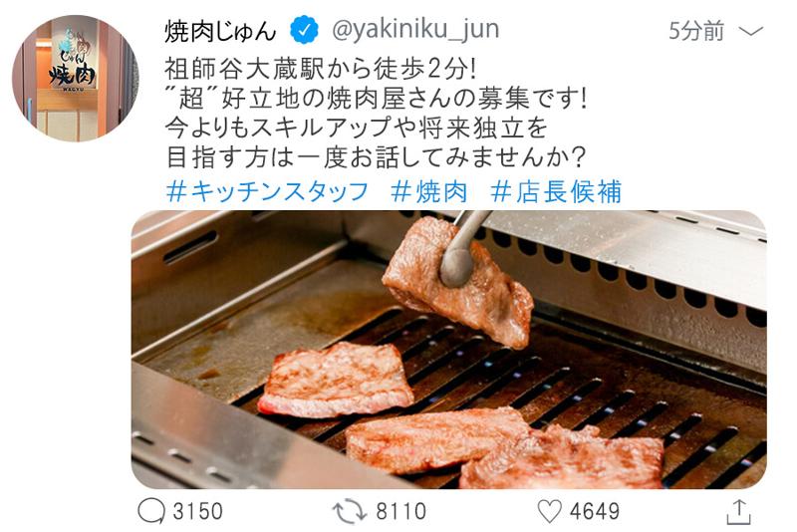
Task: View the grilled meat photo
Action: [x=449, y=350]
